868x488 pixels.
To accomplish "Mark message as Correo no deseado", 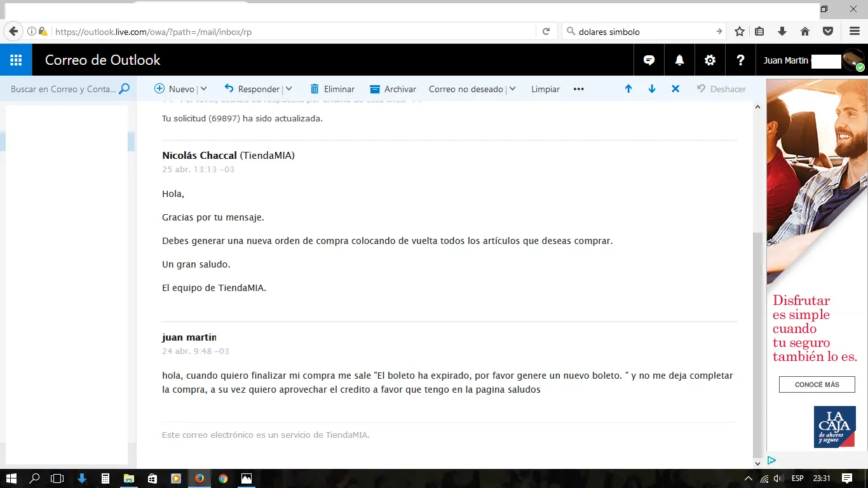I will (466, 89).
